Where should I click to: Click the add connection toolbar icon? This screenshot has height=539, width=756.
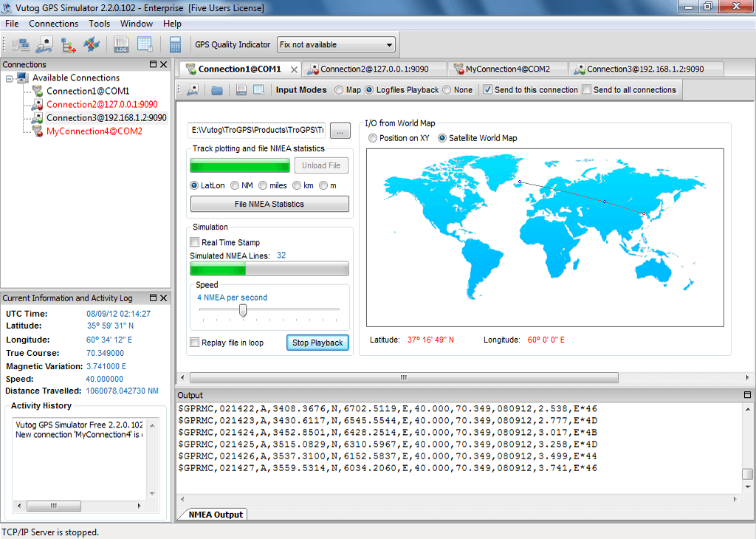(69, 44)
